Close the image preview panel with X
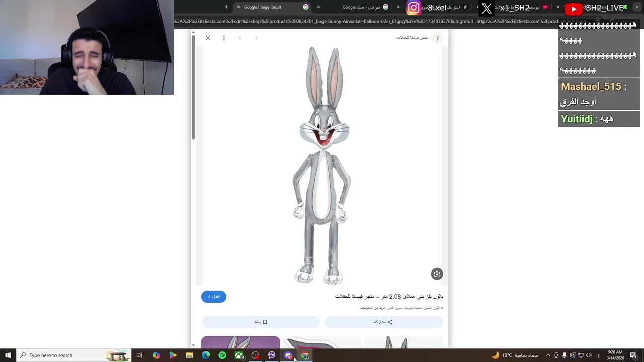 208,38
